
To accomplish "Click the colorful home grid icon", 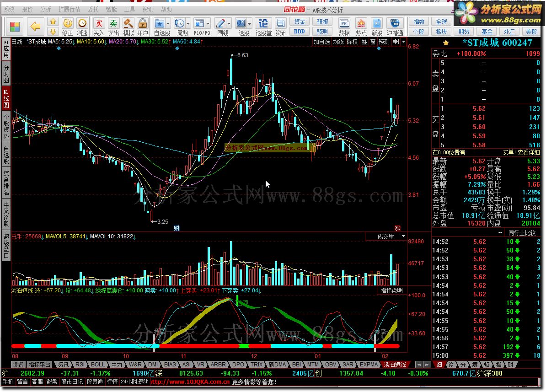I will (x=15, y=27).
